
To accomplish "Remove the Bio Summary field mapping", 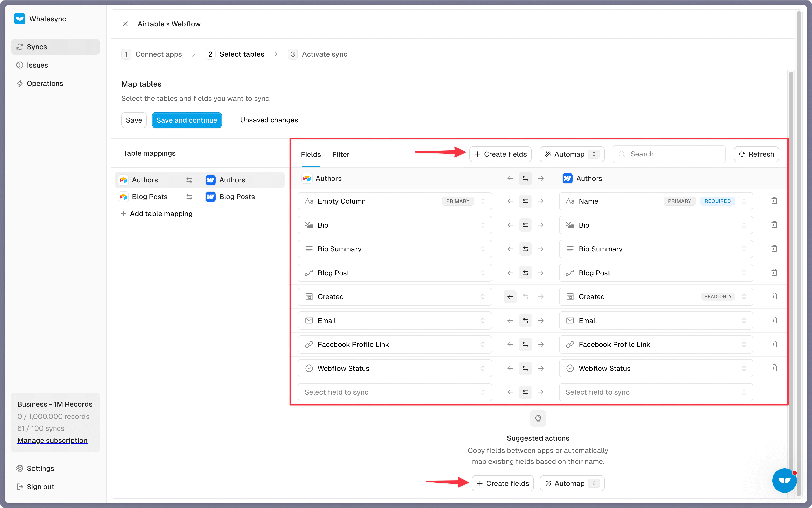I will click(x=774, y=249).
